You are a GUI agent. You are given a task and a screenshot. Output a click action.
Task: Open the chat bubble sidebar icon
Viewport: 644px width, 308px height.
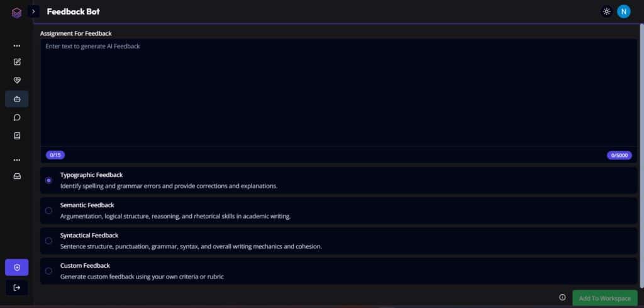pyautogui.click(x=17, y=118)
